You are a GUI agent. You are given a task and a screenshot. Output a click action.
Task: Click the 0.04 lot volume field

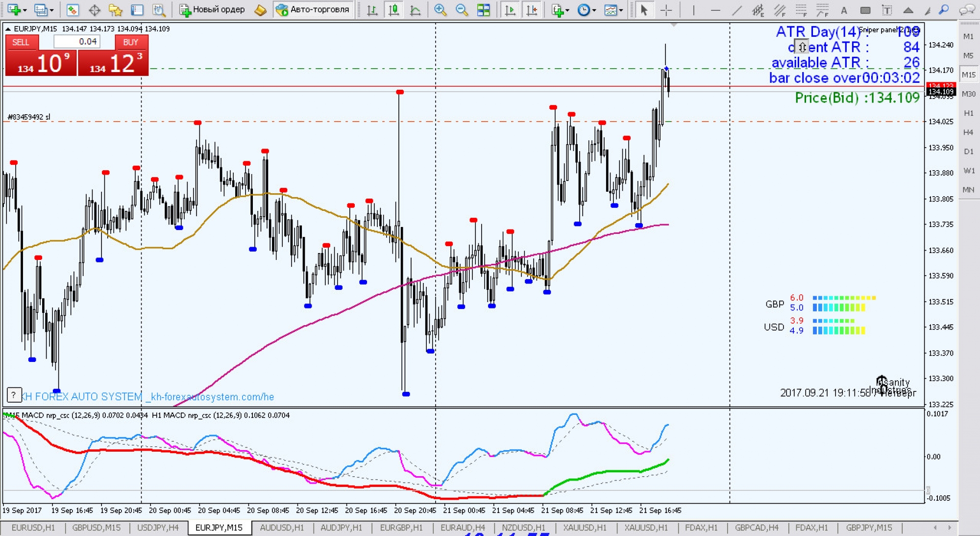pos(77,42)
